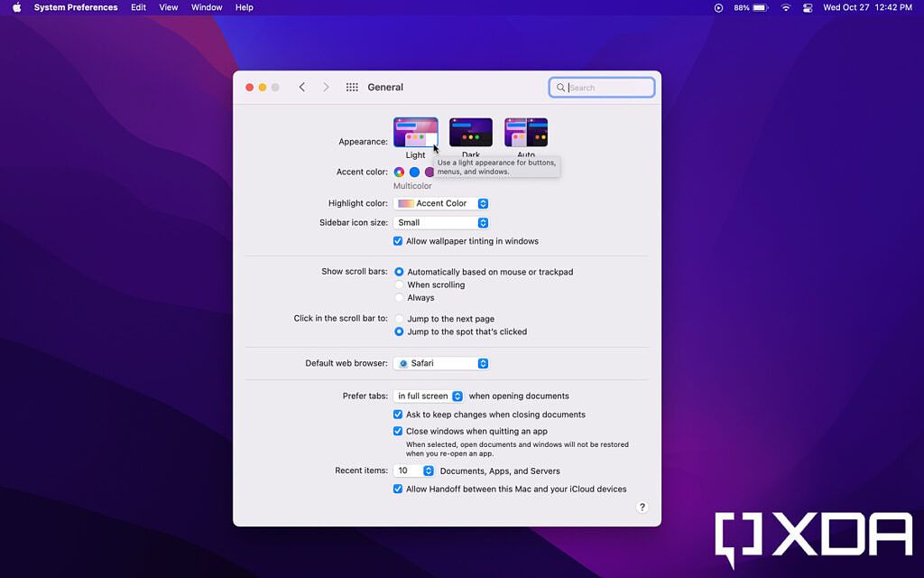Click the Wi-Fi status icon
Image resolution: width=924 pixels, height=578 pixels.
click(x=786, y=7)
